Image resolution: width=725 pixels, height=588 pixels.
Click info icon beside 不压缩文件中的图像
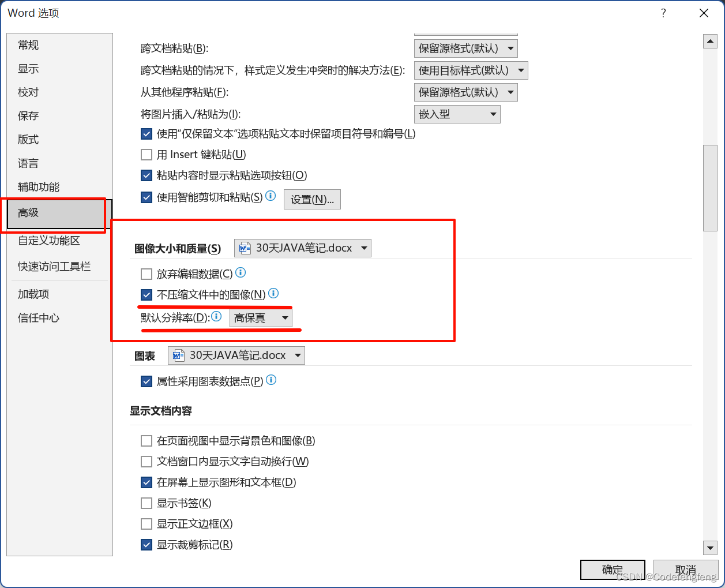[x=273, y=293]
